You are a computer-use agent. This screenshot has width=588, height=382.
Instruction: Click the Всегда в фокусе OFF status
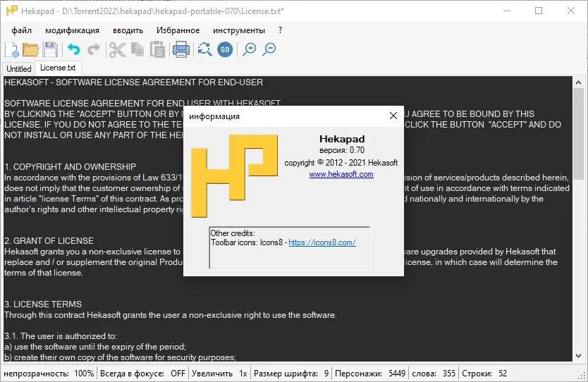tap(142, 374)
